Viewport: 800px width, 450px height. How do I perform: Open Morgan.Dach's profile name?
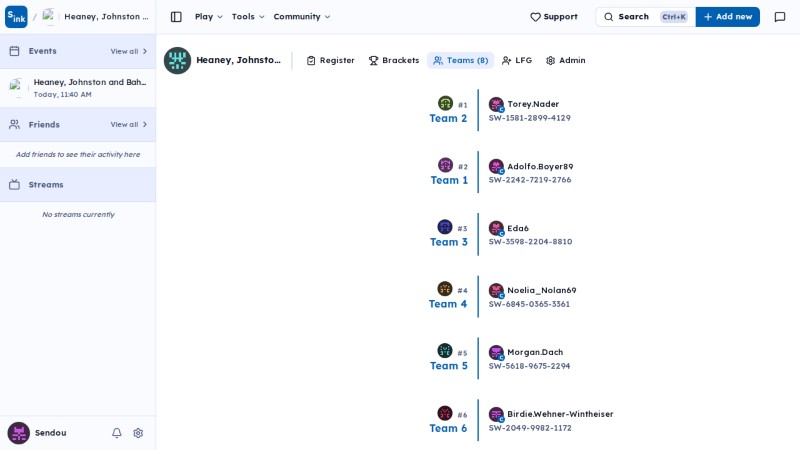point(535,352)
